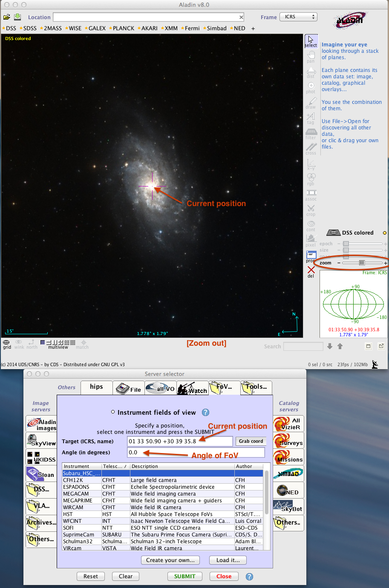The height and width of the screenshot is (588, 389).
Task: Open the VizieR catalog server
Action: coord(289,424)
